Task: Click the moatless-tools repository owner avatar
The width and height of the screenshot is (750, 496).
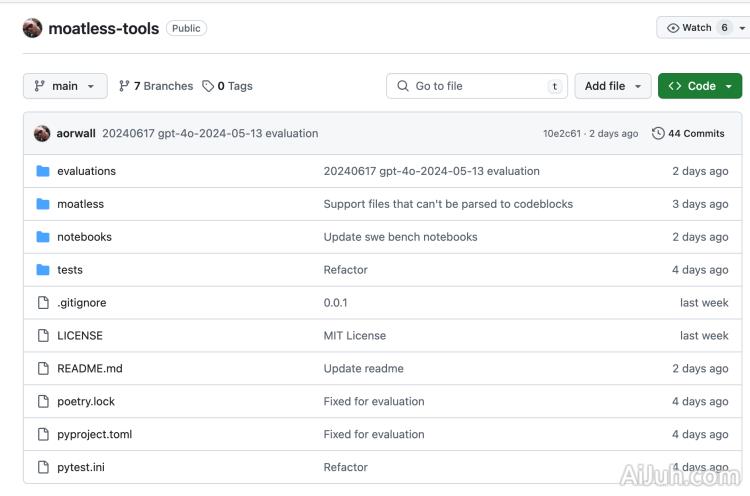Action: point(32,28)
